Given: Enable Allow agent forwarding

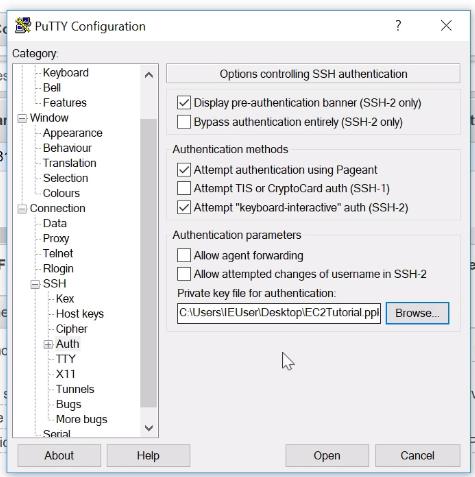Looking at the screenshot, I should point(184,255).
